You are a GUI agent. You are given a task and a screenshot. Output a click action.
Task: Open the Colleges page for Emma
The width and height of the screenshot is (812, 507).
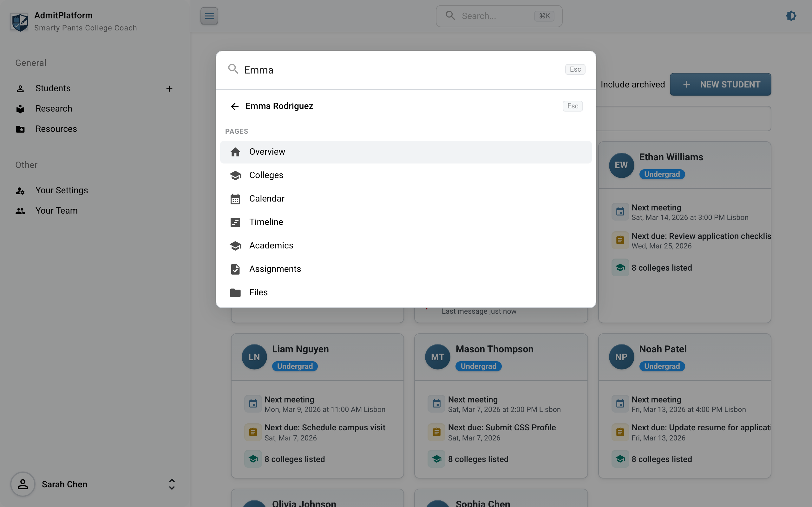coord(266,175)
